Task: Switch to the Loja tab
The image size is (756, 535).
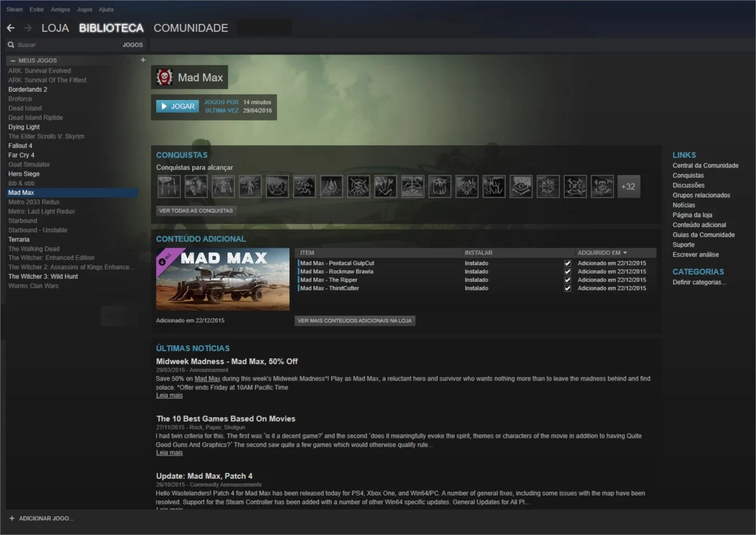Action: tap(55, 28)
